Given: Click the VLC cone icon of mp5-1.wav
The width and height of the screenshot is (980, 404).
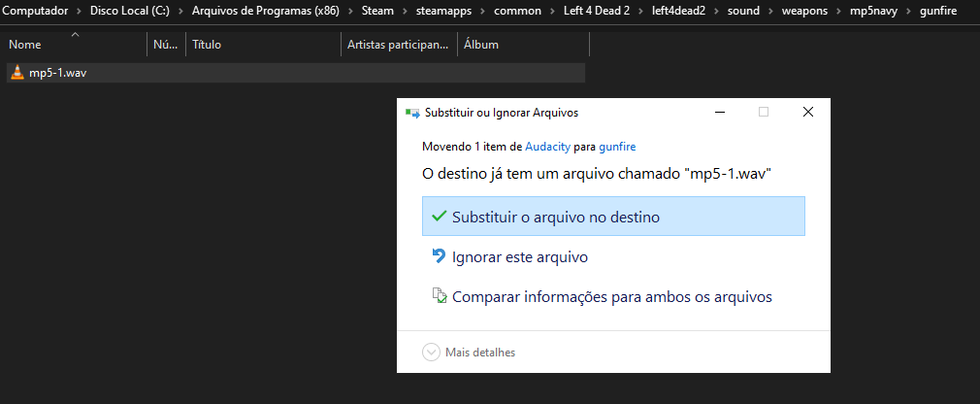Looking at the screenshot, I should (18, 73).
